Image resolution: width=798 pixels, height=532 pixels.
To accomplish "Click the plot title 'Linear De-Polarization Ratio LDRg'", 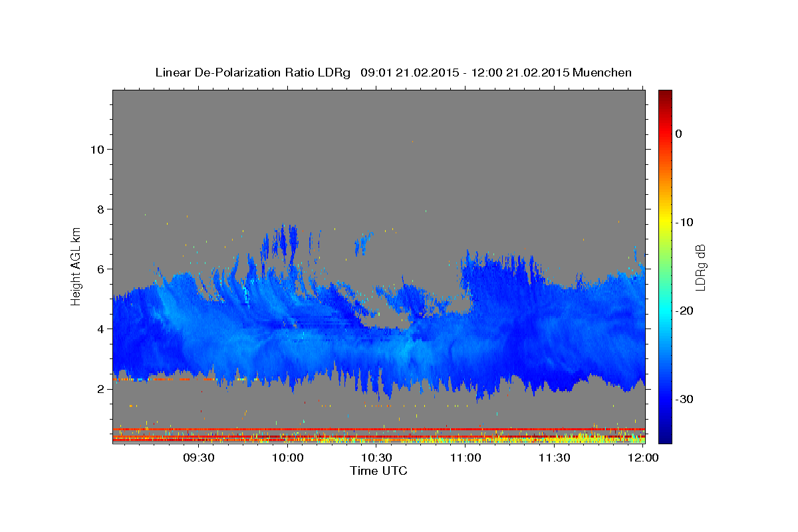I will coord(253,72).
